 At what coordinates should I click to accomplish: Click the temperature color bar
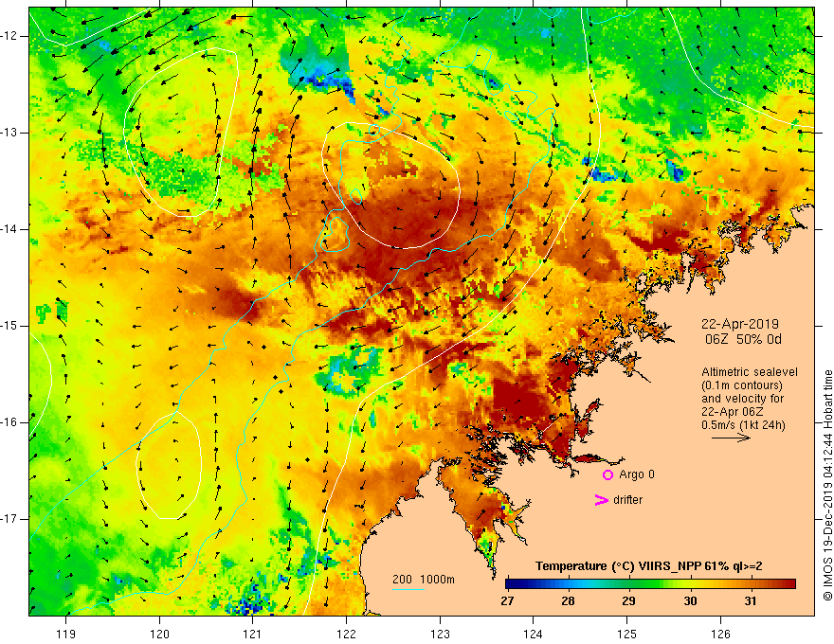(650, 583)
